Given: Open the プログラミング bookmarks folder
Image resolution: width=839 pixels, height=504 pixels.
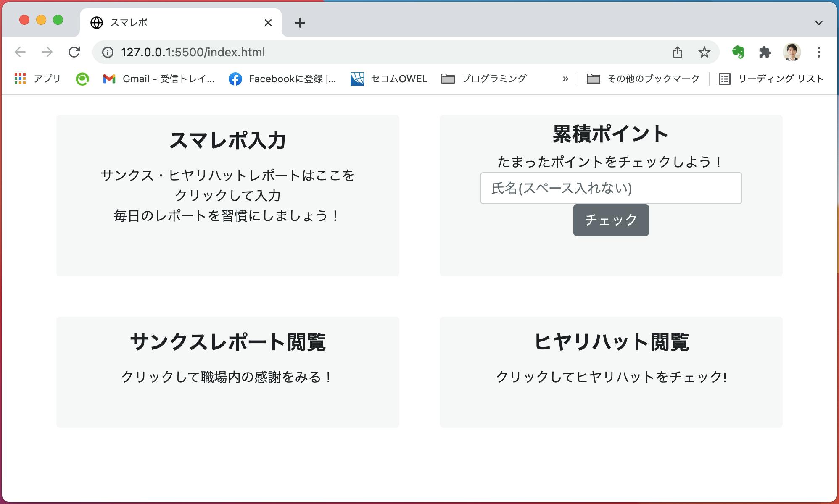Looking at the screenshot, I should click(x=484, y=79).
